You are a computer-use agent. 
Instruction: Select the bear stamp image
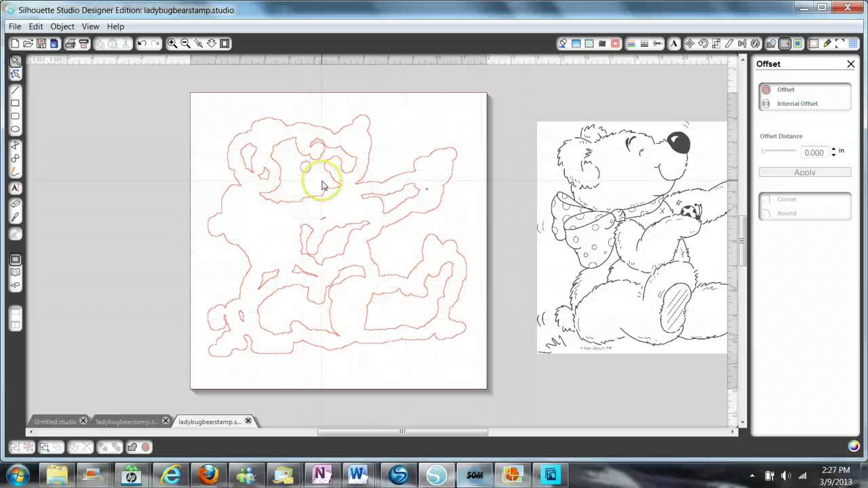tap(632, 237)
